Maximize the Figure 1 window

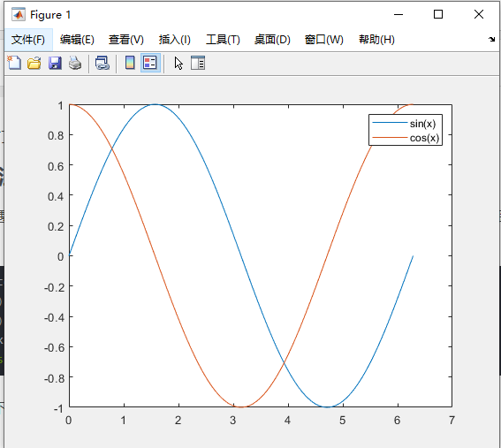coord(438,14)
